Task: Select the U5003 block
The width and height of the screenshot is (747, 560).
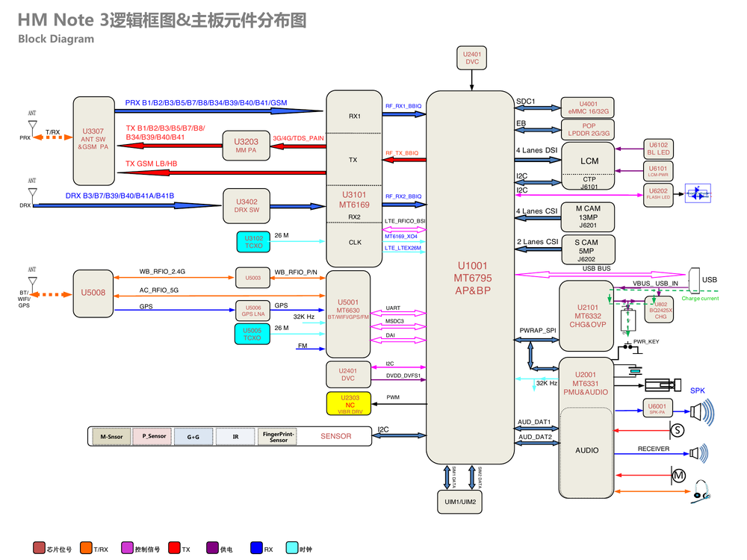Action: (253, 278)
